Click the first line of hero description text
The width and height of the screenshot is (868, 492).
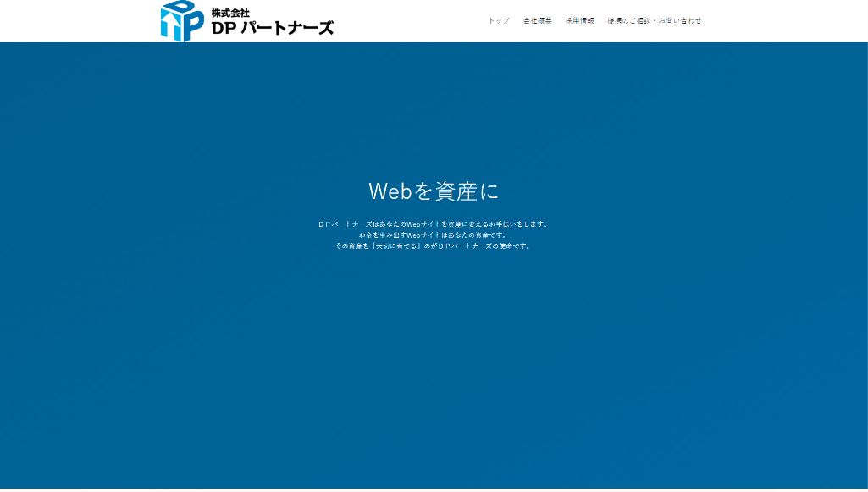coord(434,224)
